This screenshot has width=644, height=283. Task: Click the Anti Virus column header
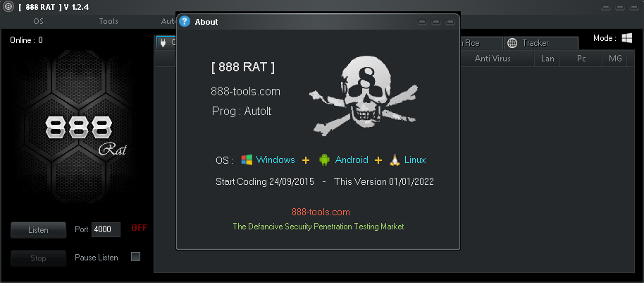pyautogui.click(x=493, y=59)
